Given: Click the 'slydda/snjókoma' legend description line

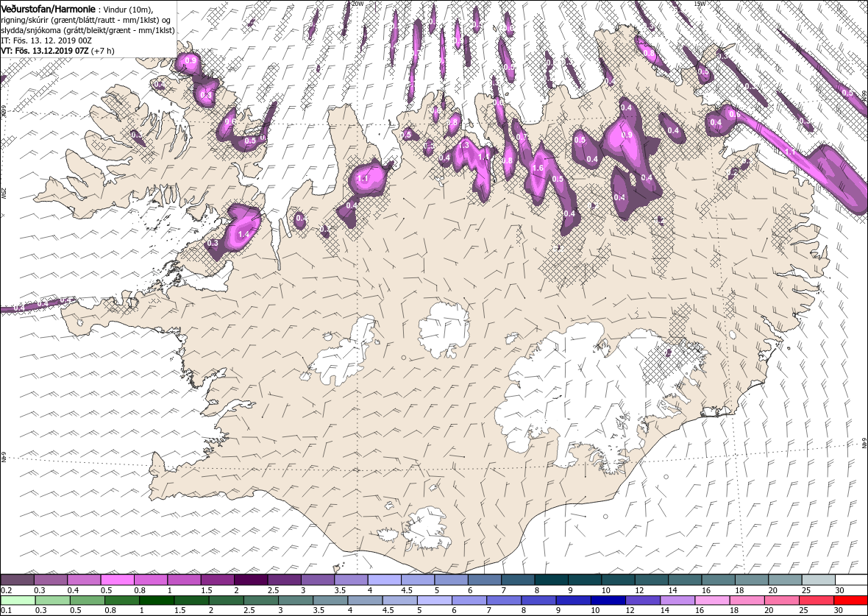Looking at the screenshot, I should (88, 30).
